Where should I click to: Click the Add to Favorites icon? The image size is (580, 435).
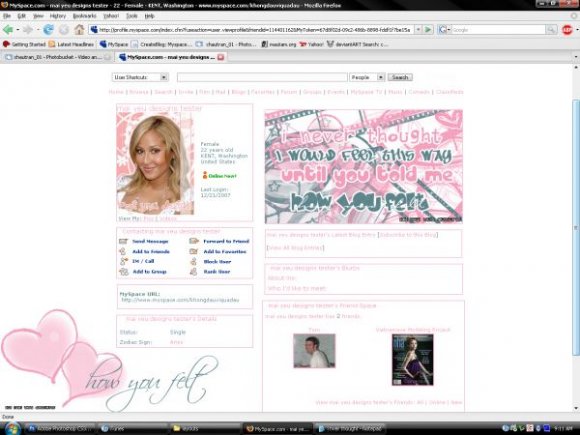pyautogui.click(x=194, y=252)
